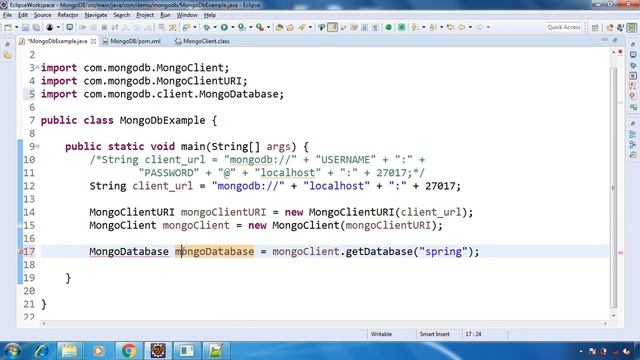Click the New file toolbar icon
This screenshot has height=360, width=640.
(x=8, y=27)
